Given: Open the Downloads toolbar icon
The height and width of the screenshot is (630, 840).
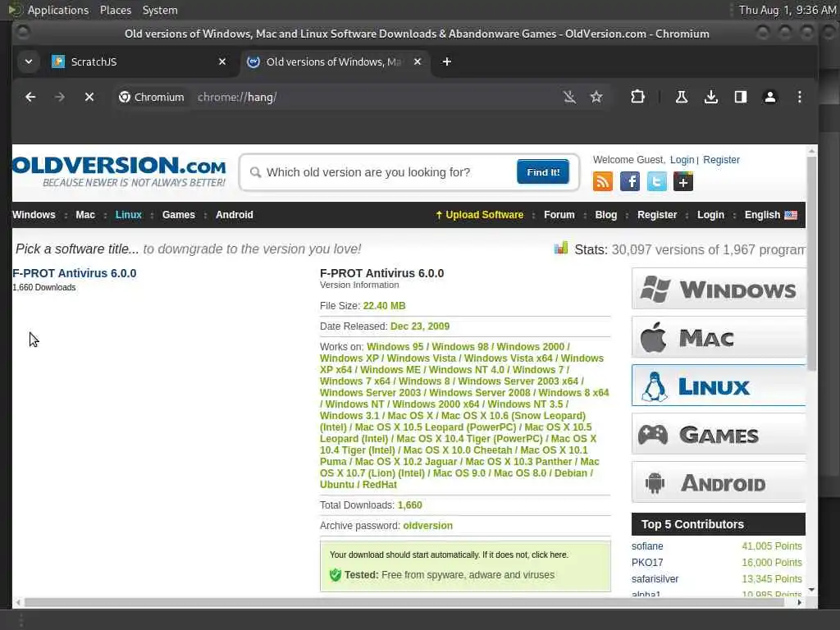Looking at the screenshot, I should point(711,97).
